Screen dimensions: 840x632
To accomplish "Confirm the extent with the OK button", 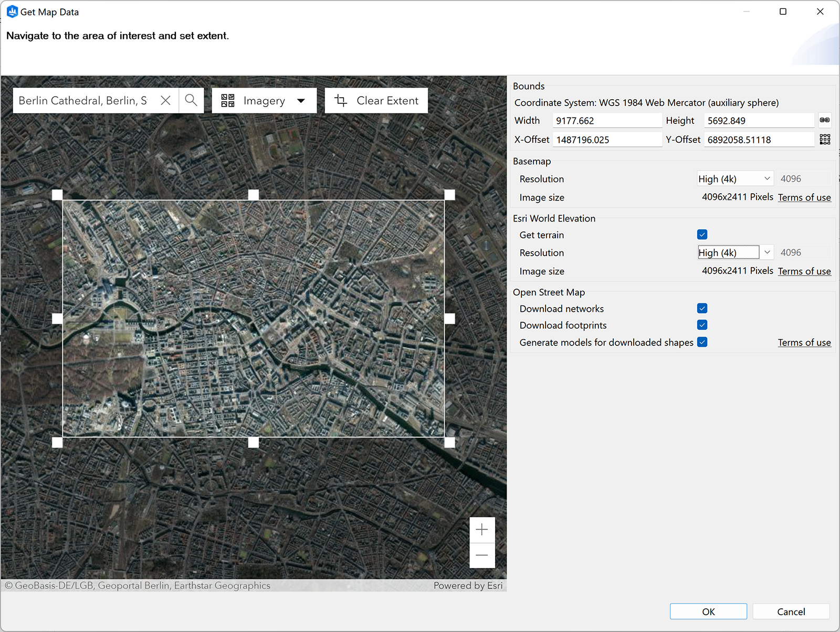I will pyautogui.click(x=708, y=611).
